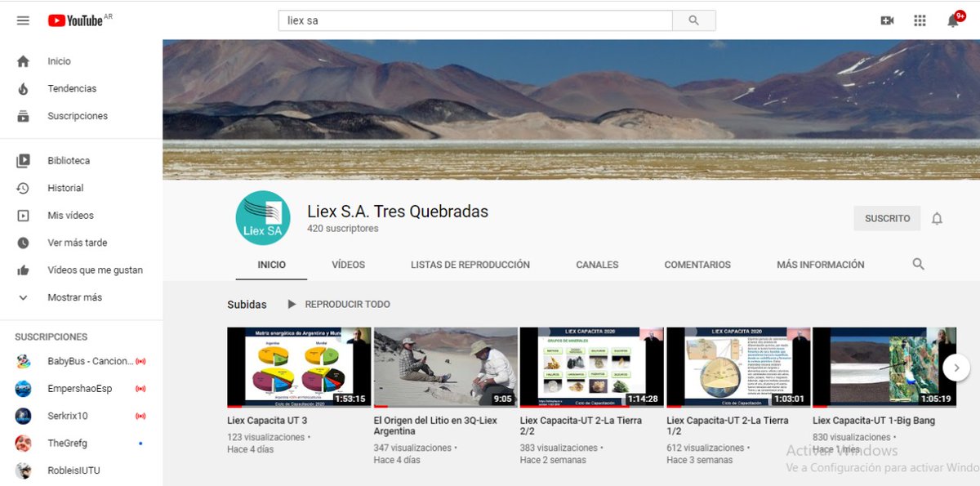Screen dimensions: 980x486
Task: Click the search magnifier button
Action: click(693, 20)
